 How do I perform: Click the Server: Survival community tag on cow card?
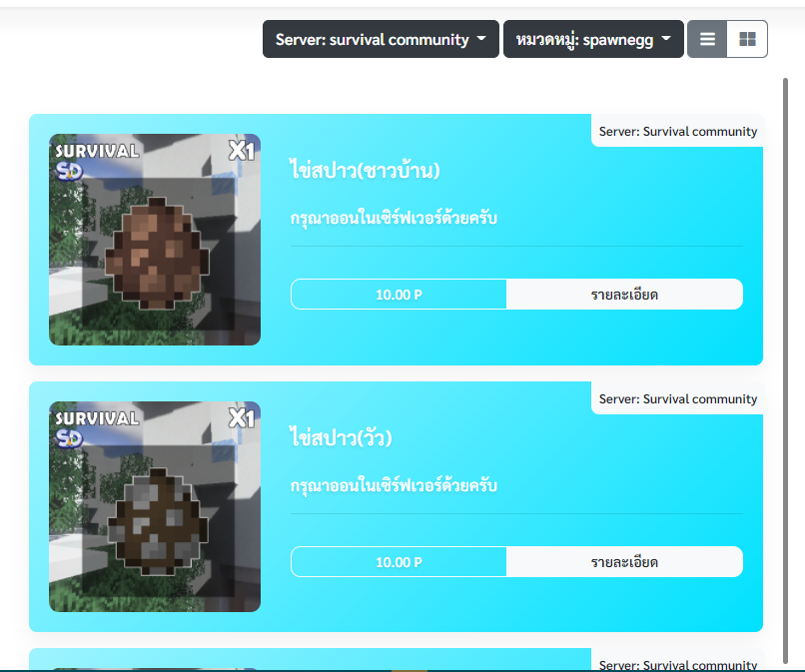pyautogui.click(x=678, y=398)
